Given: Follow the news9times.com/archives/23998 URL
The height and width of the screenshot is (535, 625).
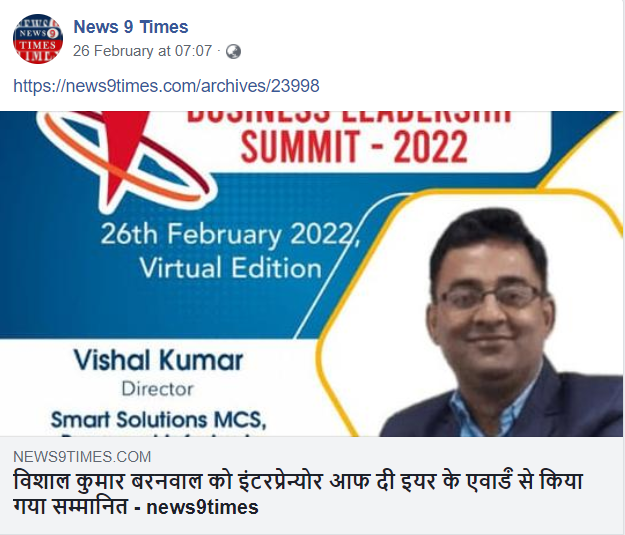Looking at the screenshot, I should pyautogui.click(x=166, y=86).
